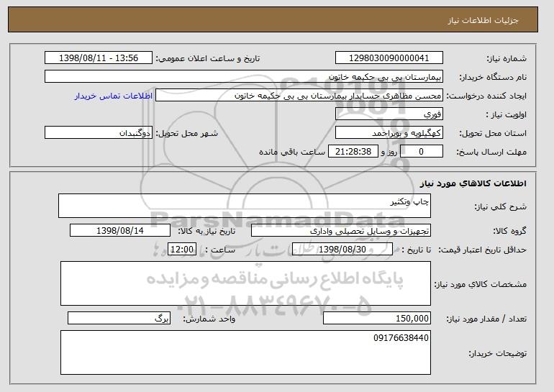Select the announcement date field 1398/08/11 - 13:56

pyautogui.click(x=99, y=58)
